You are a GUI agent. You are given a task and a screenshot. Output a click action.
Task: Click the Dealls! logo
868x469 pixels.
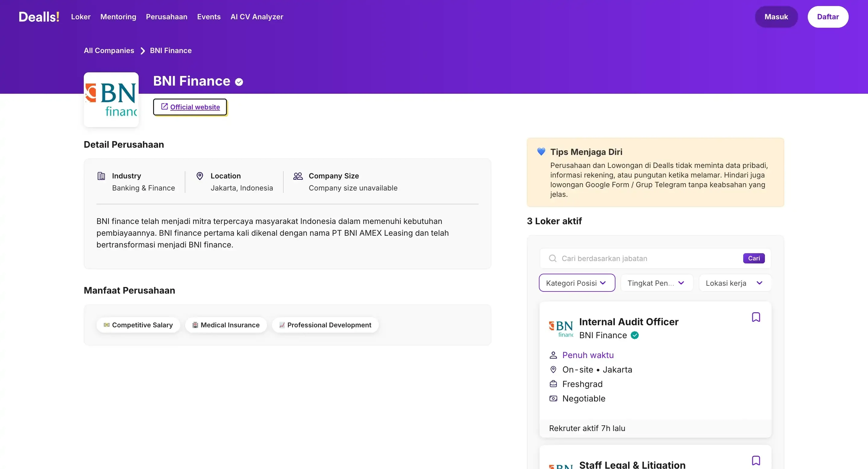pyautogui.click(x=39, y=17)
